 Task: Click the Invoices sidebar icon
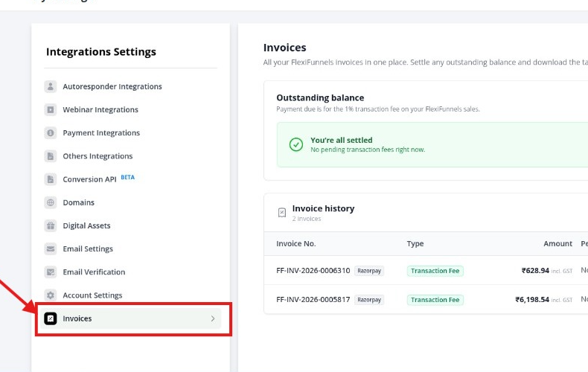[51, 318]
